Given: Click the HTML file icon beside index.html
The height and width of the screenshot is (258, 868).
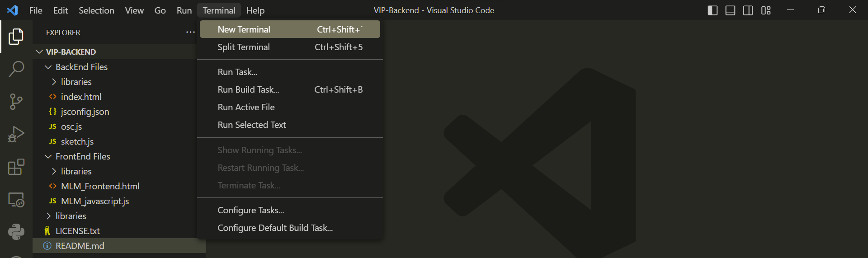Looking at the screenshot, I should coord(53,97).
